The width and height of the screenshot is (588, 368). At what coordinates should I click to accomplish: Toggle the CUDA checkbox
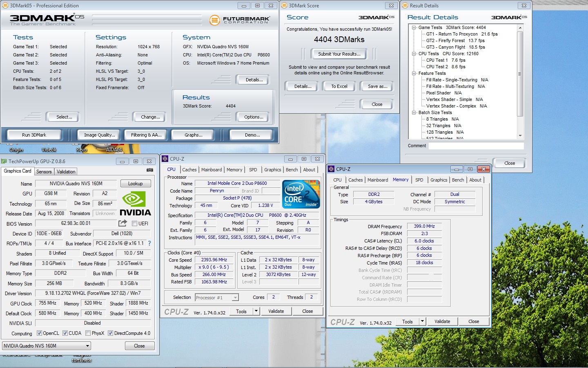(65, 333)
